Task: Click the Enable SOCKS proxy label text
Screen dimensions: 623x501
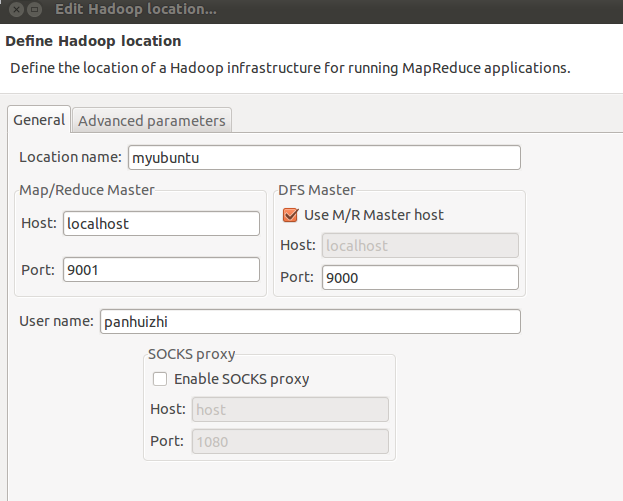Action: (242, 379)
